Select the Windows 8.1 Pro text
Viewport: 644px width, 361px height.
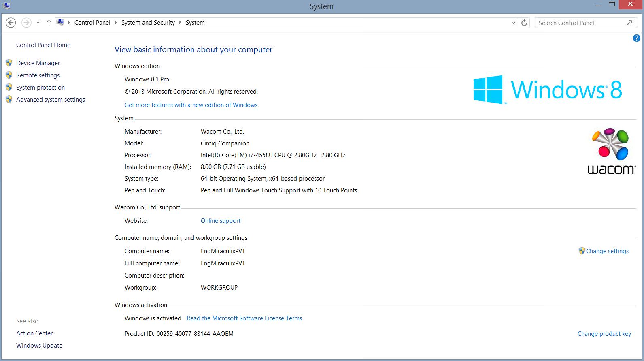pos(147,79)
